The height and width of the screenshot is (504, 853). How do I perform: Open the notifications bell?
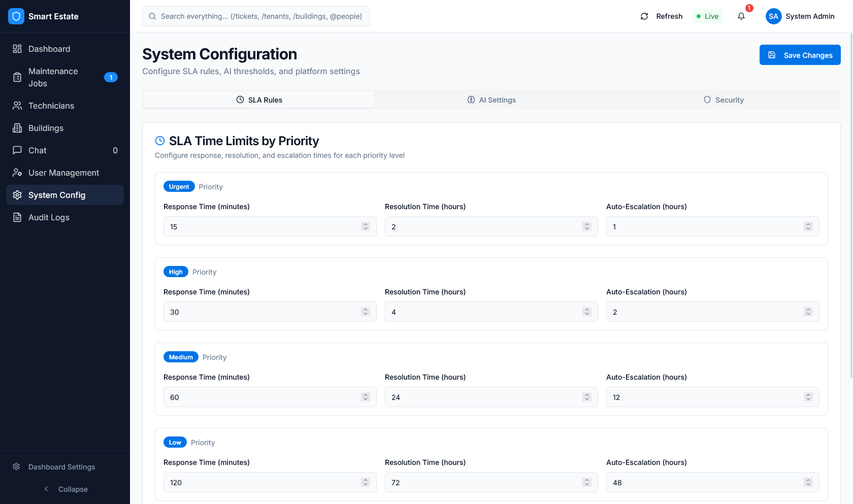(741, 16)
